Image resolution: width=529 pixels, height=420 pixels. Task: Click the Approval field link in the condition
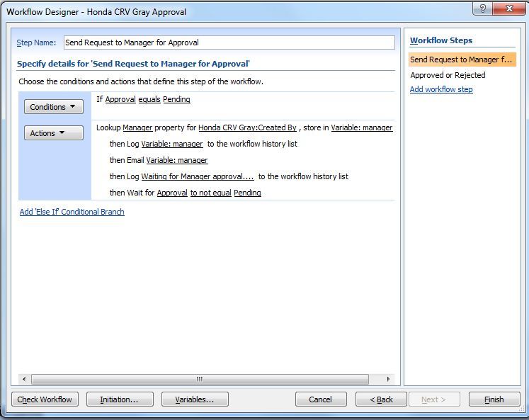pyautogui.click(x=120, y=99)
